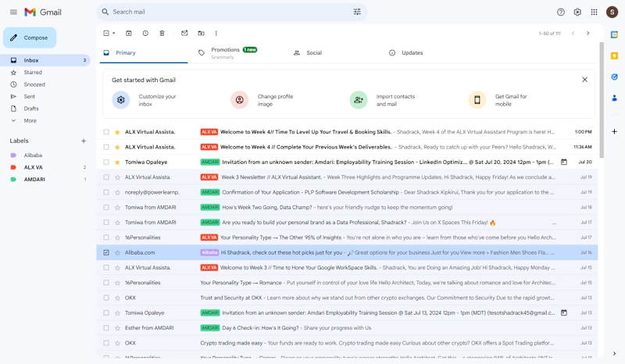Delete the selected email with trash icon
The width and height of the screenshot is (625, 364).
pos(162,34)
